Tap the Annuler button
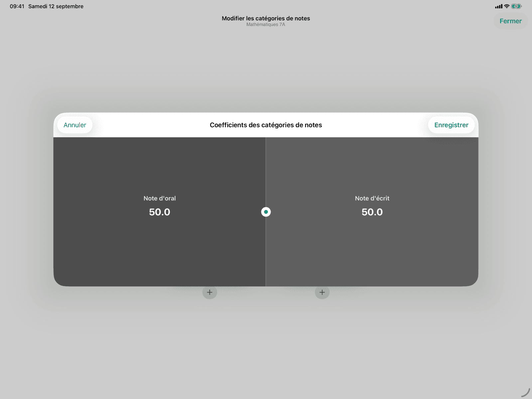Viewport: 532px width, 399px height. (75, 125)
